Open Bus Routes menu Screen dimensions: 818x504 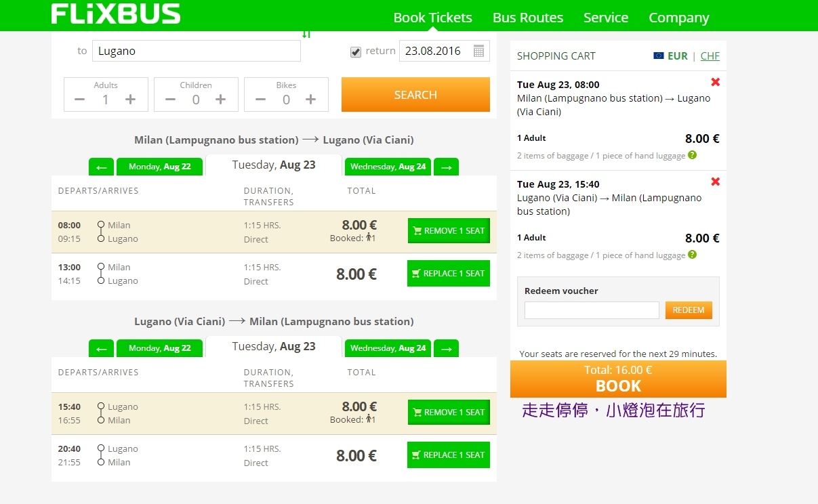click(528, 18)
